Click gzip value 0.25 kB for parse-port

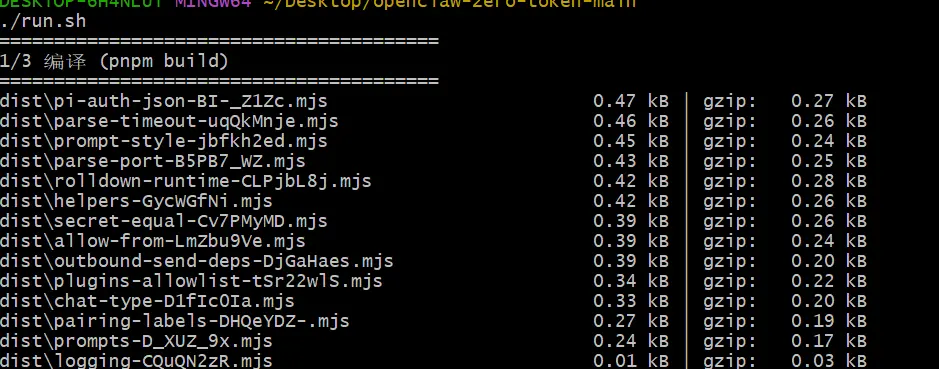(829, 161)
